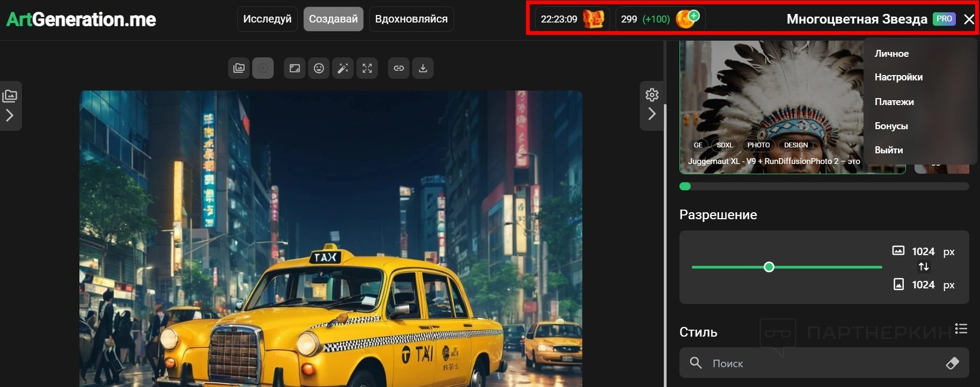This screenshot has width=980, height=387.
Task: Click the SDXL tag on the model card
Action: pos(725,145)
